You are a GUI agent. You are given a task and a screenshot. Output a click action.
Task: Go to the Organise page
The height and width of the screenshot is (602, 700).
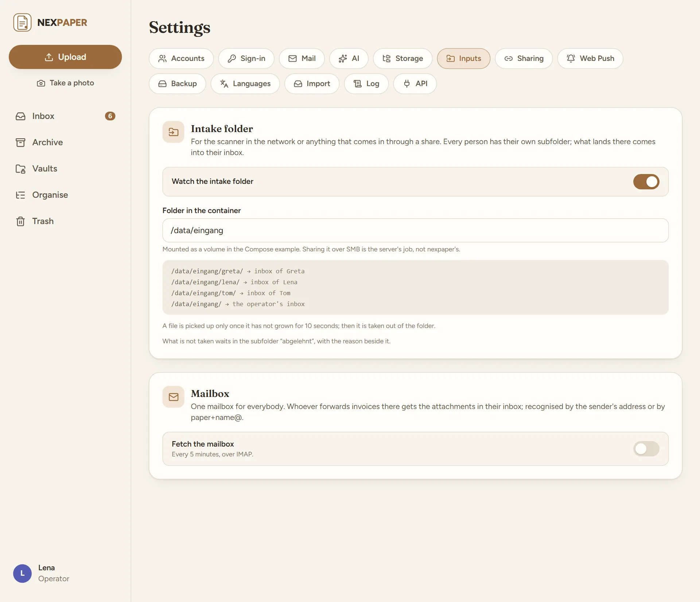(65, 195)
